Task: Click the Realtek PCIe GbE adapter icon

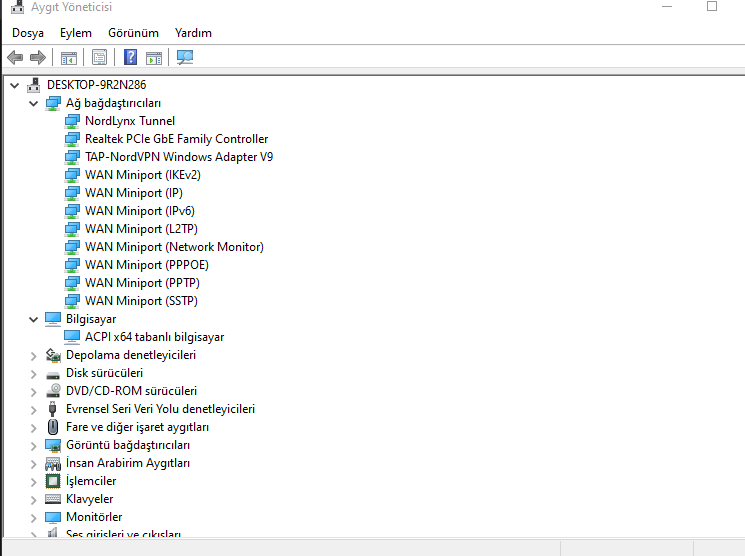Action: (72, 139)
